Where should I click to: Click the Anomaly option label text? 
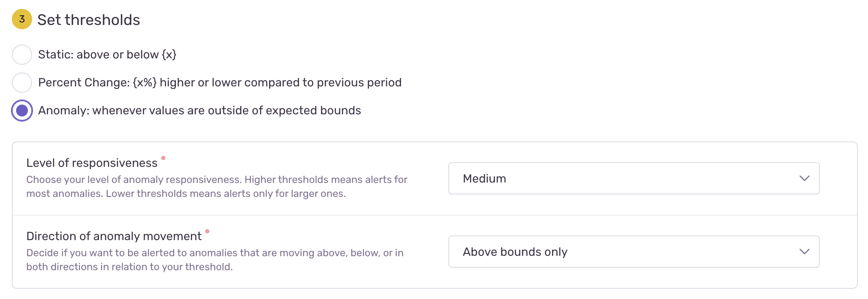pos(199,111)
